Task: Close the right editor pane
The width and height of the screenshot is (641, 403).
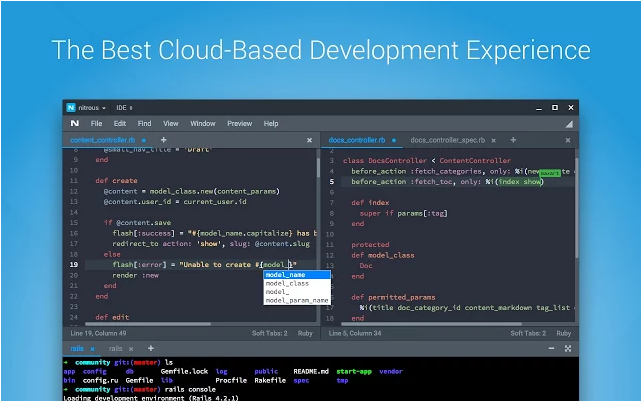Action: (x=568, y=140)
